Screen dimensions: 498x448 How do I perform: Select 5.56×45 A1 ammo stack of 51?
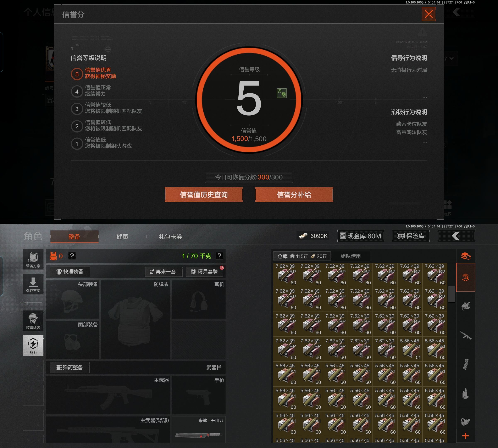click(410, 349)
